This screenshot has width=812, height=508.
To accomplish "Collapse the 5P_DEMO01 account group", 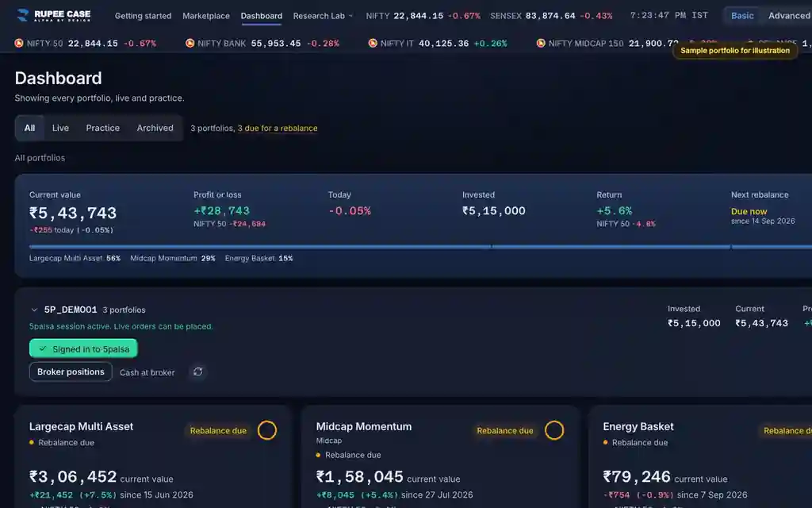I will 34,310.
